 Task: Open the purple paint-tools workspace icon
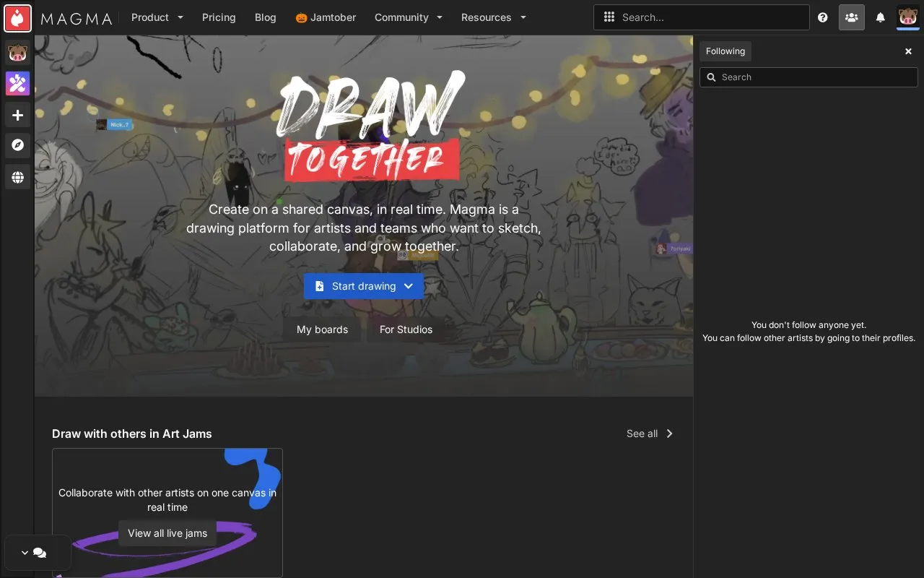[18, 84]
